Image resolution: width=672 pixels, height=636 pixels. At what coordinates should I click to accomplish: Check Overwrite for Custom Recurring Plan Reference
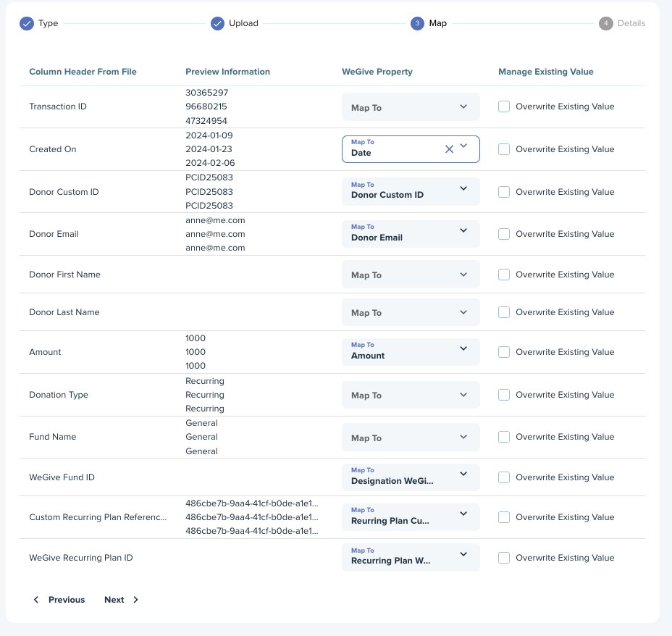pos(504,517)
